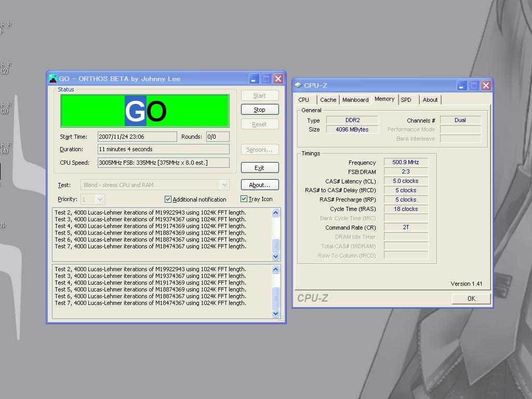Click Test 4 line in the upper log
This screenshot has height=399, width=532.
pos(150,227)
